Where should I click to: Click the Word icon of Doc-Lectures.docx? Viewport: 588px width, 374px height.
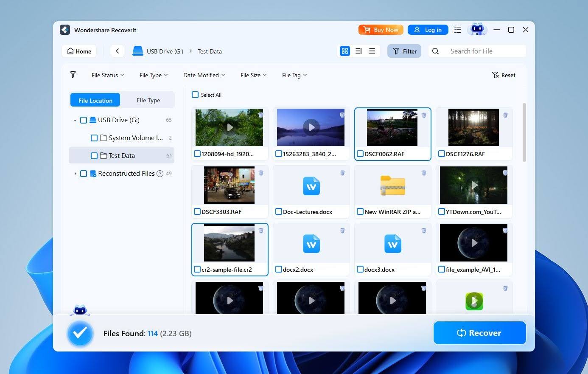[x=311, y=186]
